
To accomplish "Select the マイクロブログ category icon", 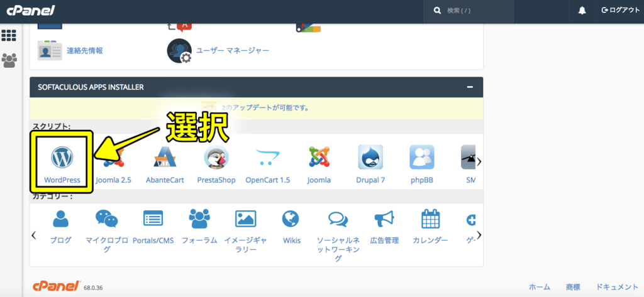I will 107,219.
